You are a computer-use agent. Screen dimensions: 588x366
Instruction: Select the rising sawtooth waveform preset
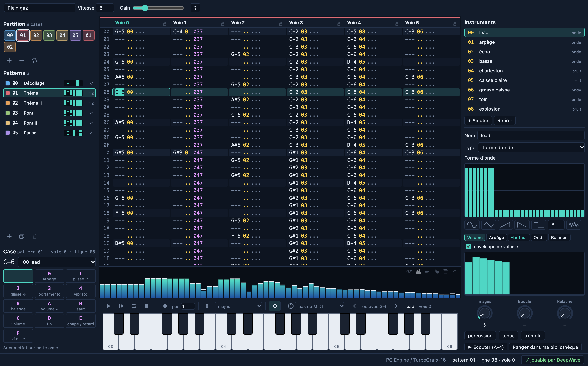(505, 225)
